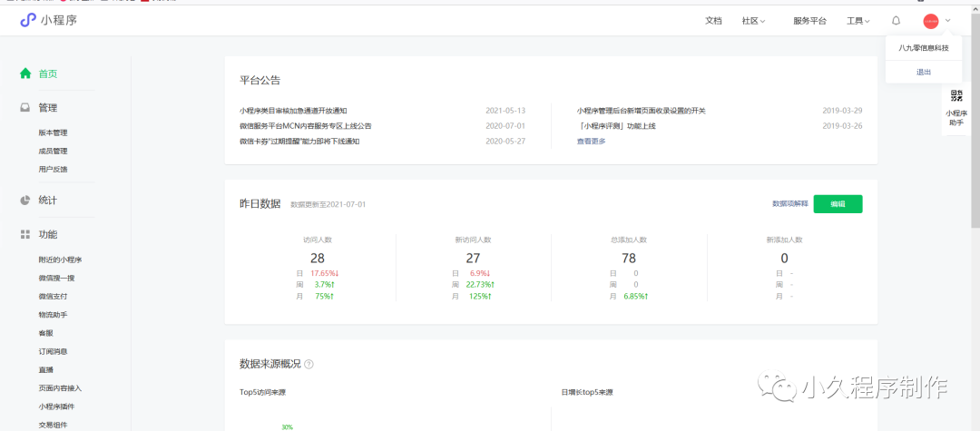The image size is (980, 431).
Task: Collapse the account dropdown arrow
Action: (x=948, y=20)
